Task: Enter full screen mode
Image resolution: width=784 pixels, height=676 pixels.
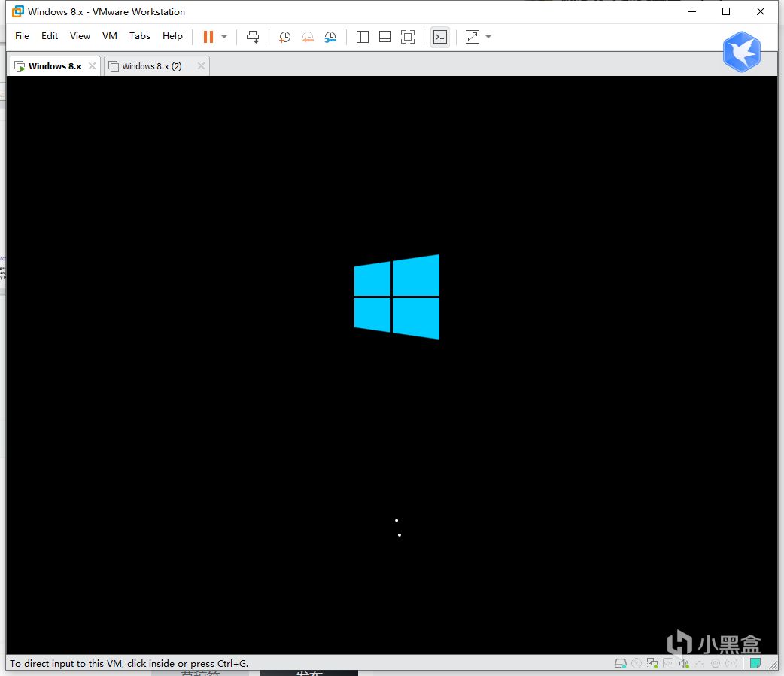Action: point(408,37)
